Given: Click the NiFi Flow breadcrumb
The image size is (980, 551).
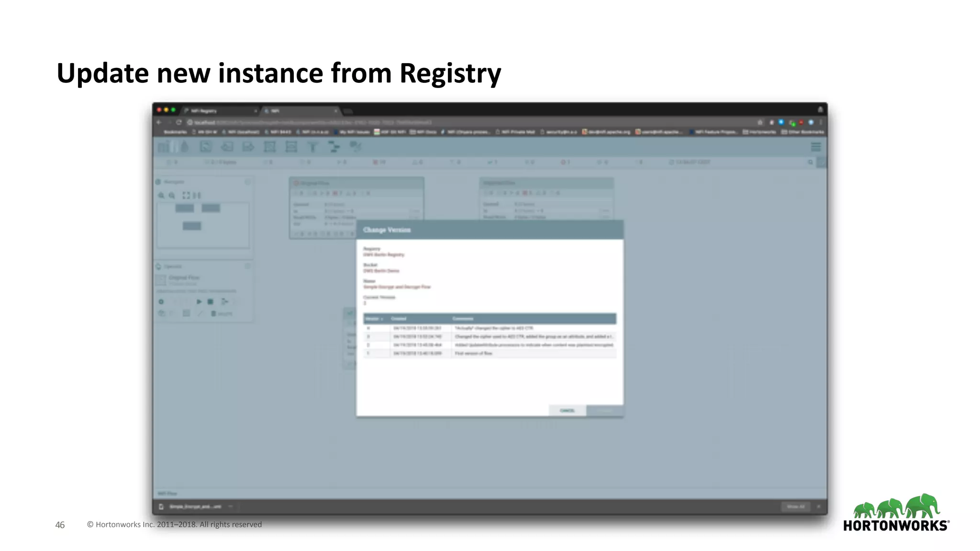Looking at the screenshot, I should click(167, 494).
